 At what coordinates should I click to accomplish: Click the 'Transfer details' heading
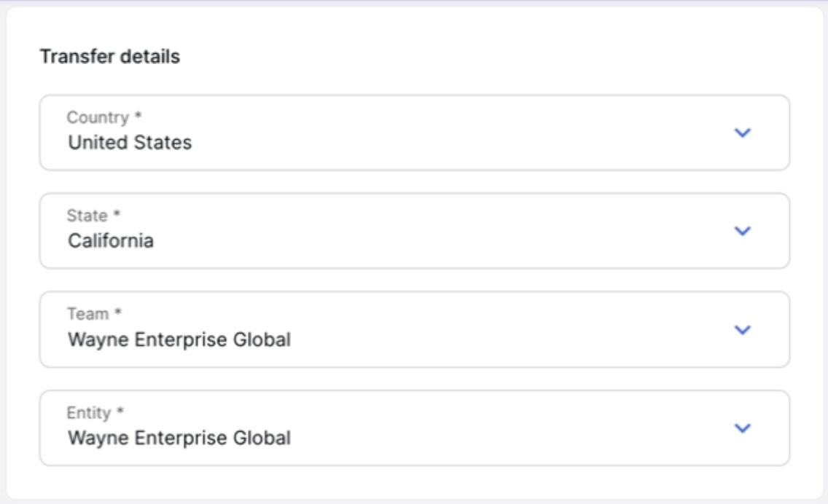click(x=110, y=57)
